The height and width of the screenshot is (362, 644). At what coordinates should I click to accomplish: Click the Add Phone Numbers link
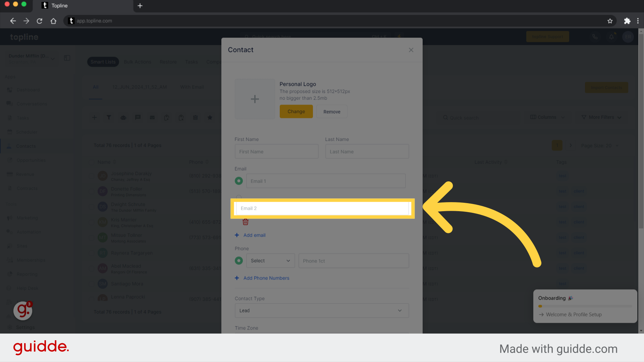tap(266, 278)
